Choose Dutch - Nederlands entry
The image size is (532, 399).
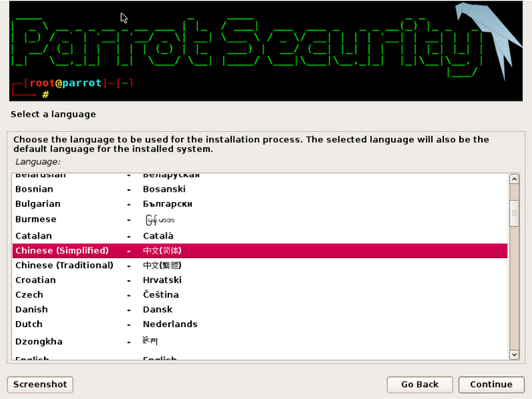click(x=260, y=324)
